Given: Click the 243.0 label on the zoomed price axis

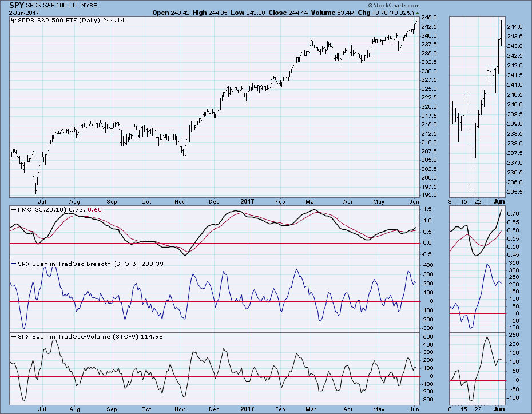Looking at the screenshot, I should click(x=514, y=46).
